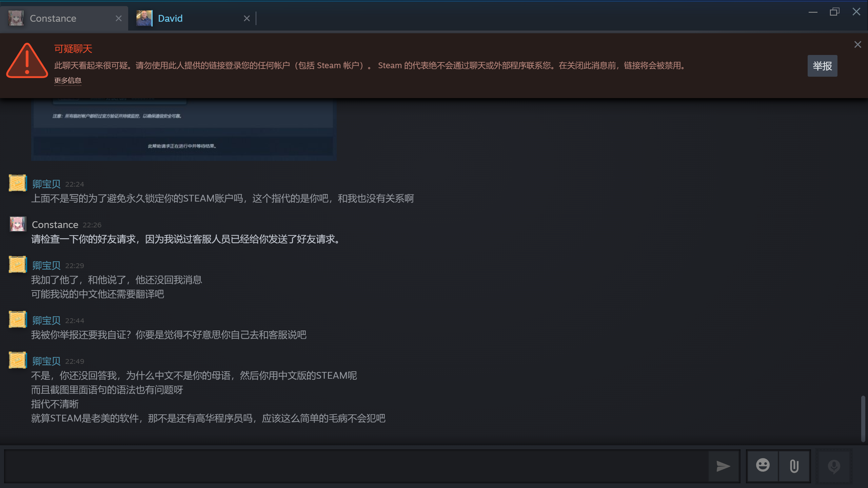The width and height of the screenshot is (868, 488).
Task: Dismiss the suspicious chat warning banner
Action: click(857, 44)
